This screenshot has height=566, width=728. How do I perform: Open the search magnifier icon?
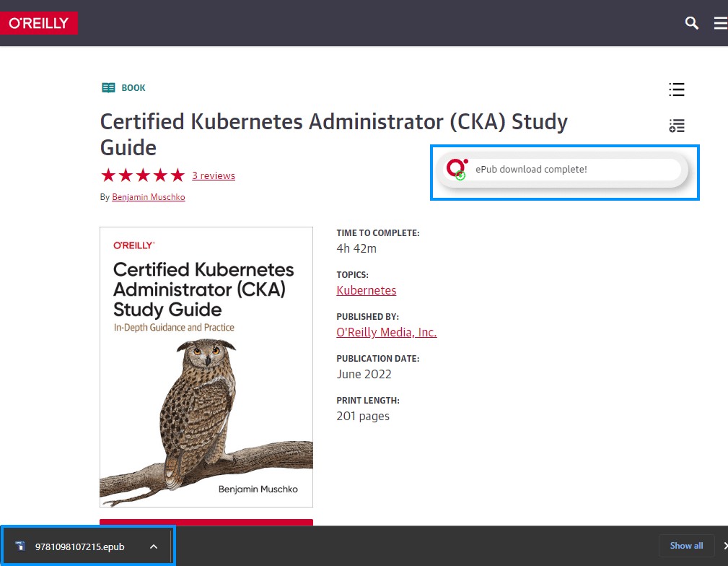[x=691, y=23]
